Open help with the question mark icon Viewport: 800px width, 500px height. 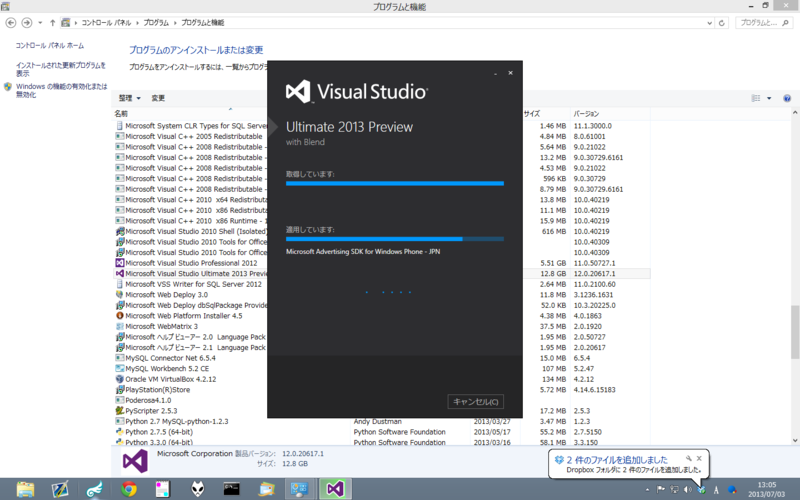pos(787,98)
